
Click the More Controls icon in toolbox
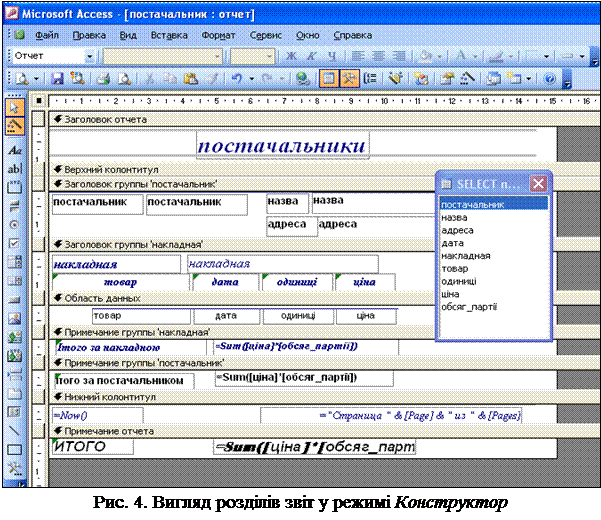point(15,468)
